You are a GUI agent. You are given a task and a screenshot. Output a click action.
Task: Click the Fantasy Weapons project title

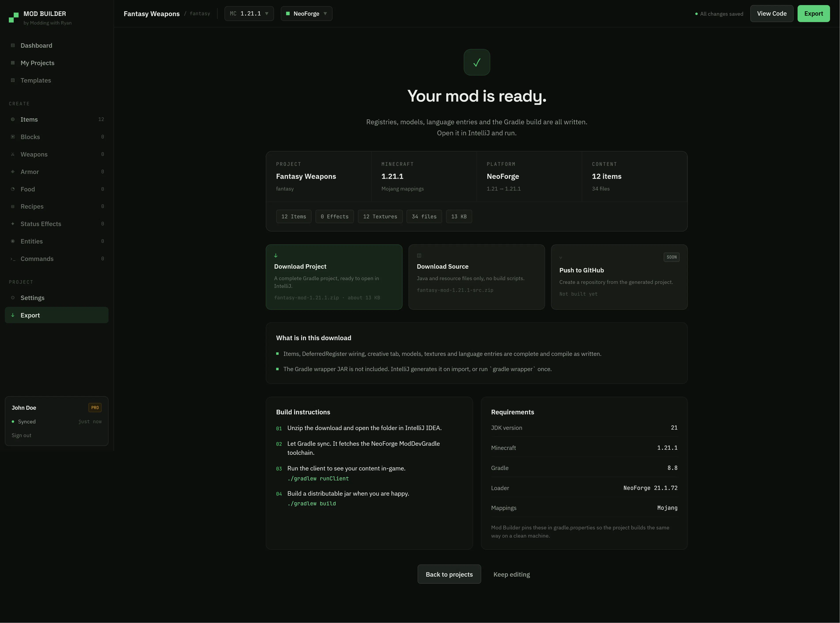(151, 13)
